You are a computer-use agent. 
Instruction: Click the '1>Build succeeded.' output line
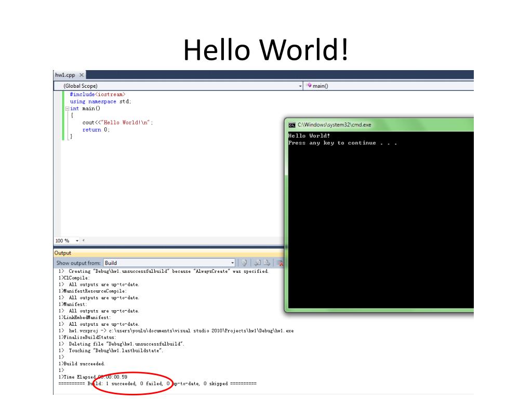pyautogui.click(x=82, y=364)
